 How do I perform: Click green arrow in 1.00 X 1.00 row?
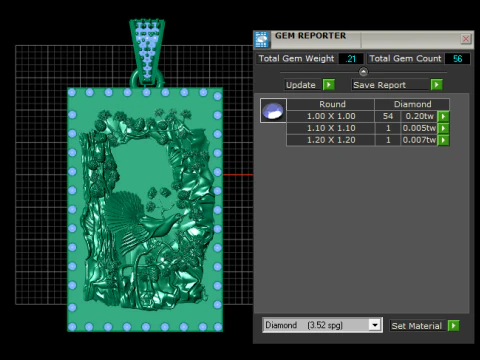[443, 116]
